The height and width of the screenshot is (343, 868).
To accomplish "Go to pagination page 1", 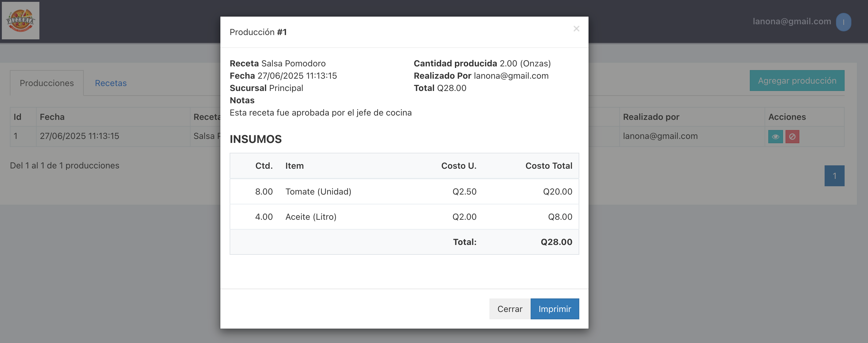I will (x=834, y=176).
